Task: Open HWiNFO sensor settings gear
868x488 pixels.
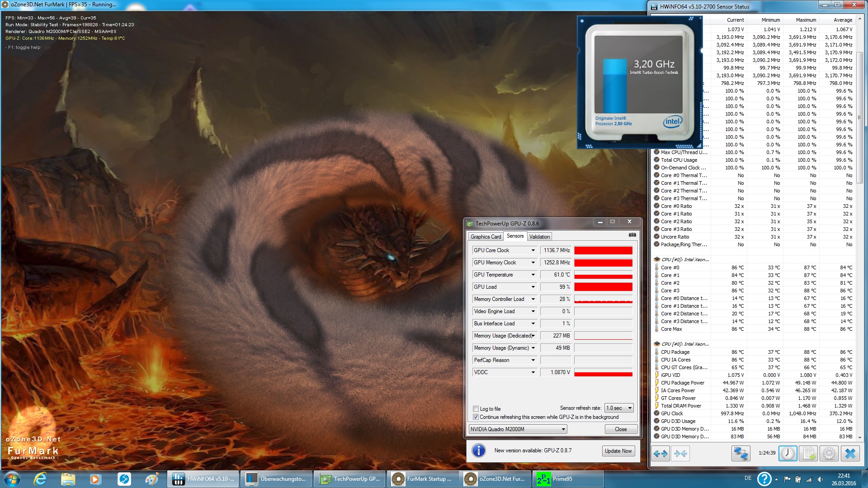Action: click(829, 453)
